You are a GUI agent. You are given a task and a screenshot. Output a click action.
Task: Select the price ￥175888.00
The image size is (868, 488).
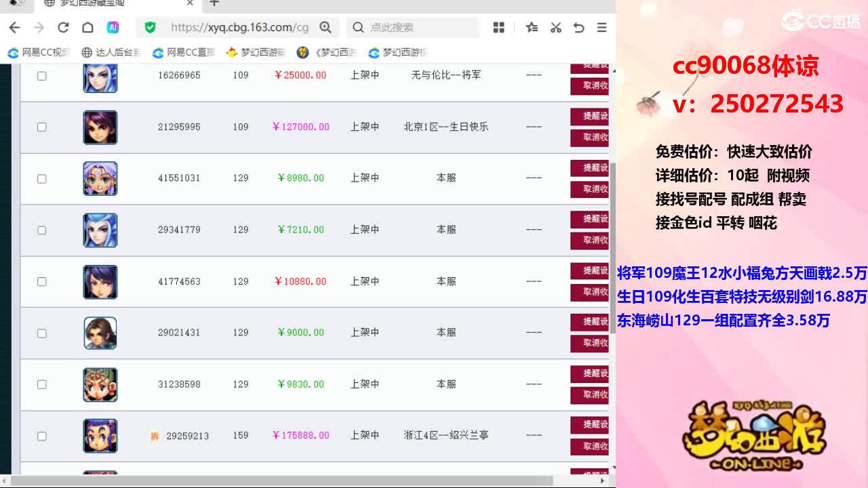click(x=300, y=435)
